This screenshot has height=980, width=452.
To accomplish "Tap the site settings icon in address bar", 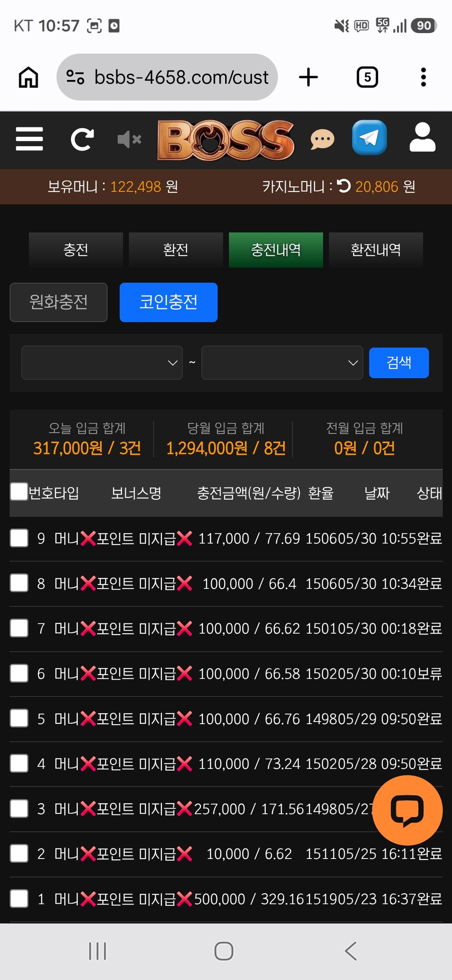I will point(75,77).
